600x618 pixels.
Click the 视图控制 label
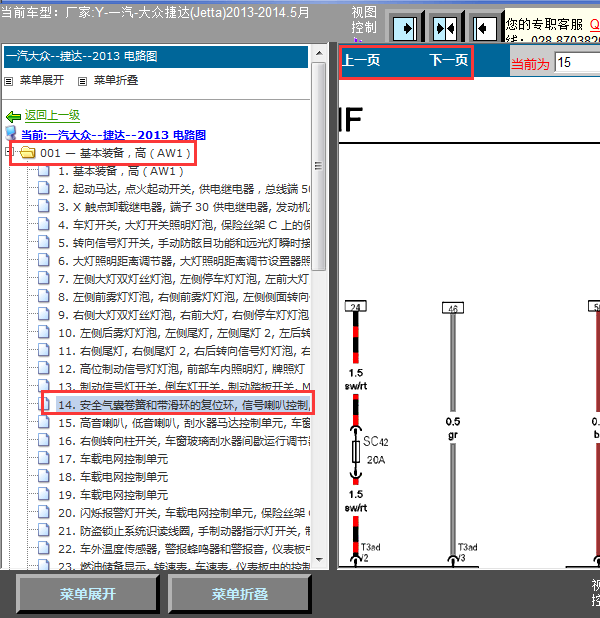pyautogui.click(x=364, y=20)
